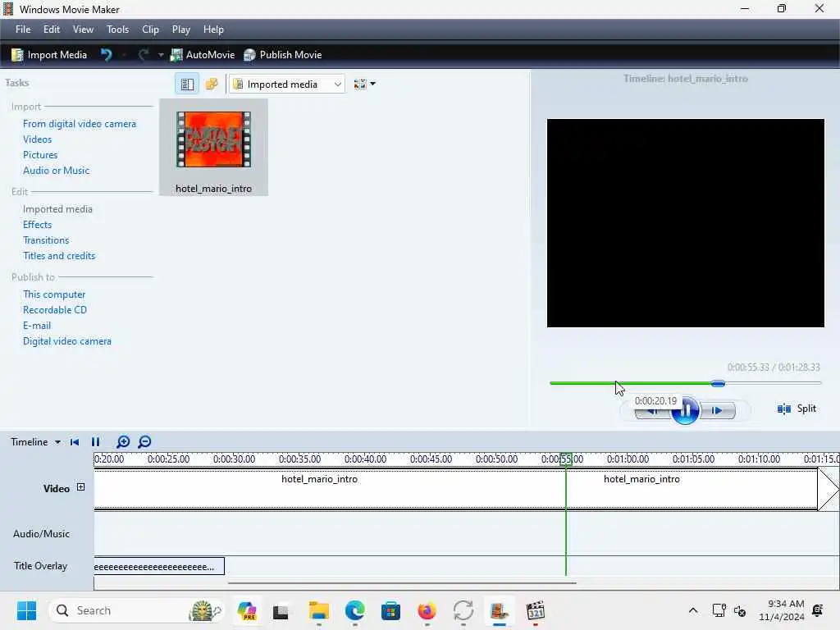Viewport: 840px width, 630px height.
Task: Click the Media Player Classic taskbar icon
Action: point(535,610)
